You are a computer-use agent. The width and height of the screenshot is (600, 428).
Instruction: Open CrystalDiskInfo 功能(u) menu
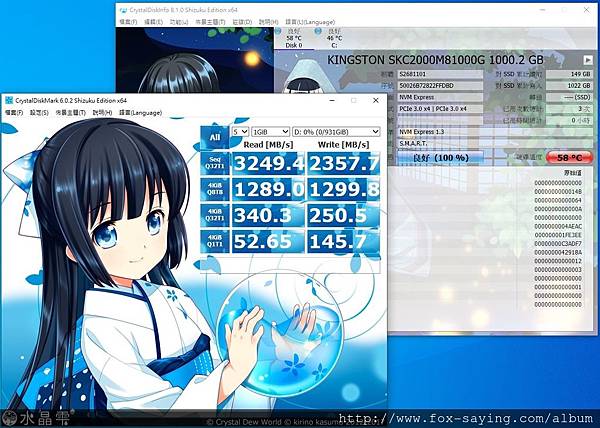179,22
